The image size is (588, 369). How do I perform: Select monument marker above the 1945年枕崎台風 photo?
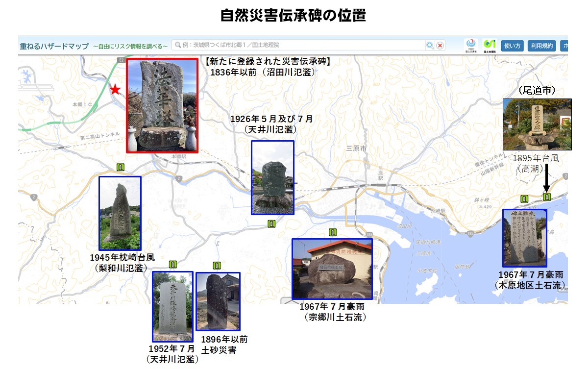click(121, 168)
